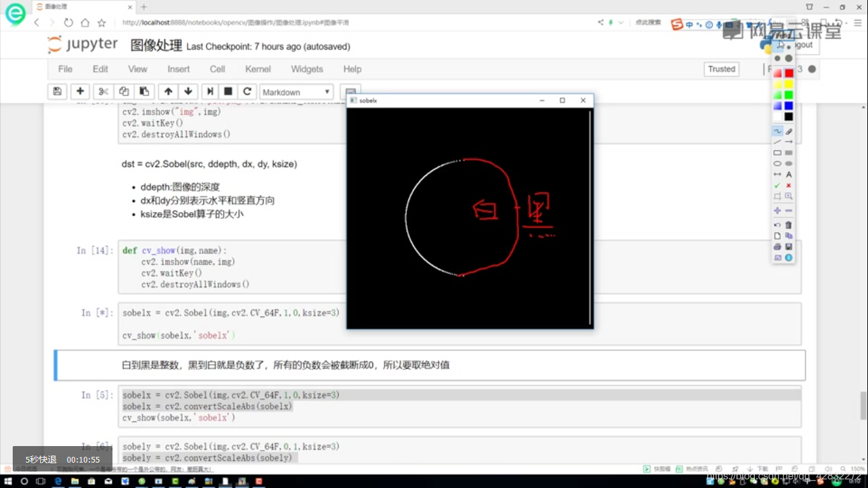Reload the browser page
Screen dimensions: 868x488
69,23
